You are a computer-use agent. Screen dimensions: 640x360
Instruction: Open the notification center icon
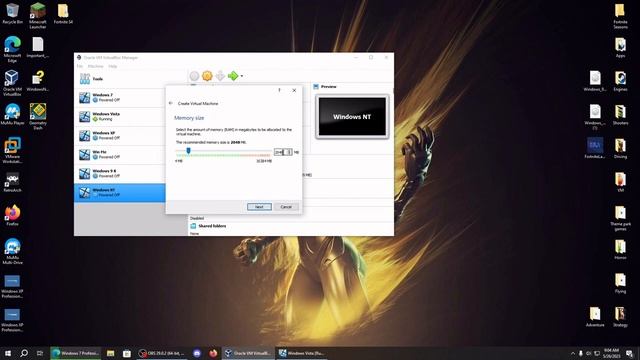pyautogui.click(x=629, y=353)
